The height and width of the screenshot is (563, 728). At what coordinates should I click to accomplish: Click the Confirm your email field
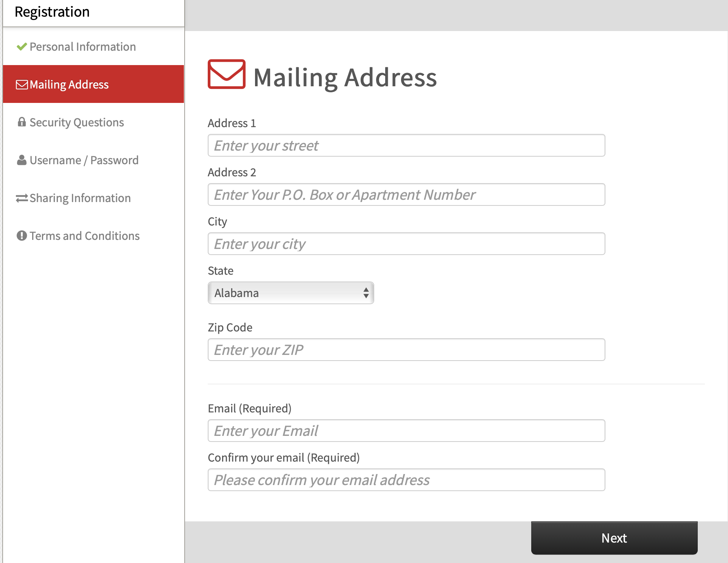click(x=406, y=480)
